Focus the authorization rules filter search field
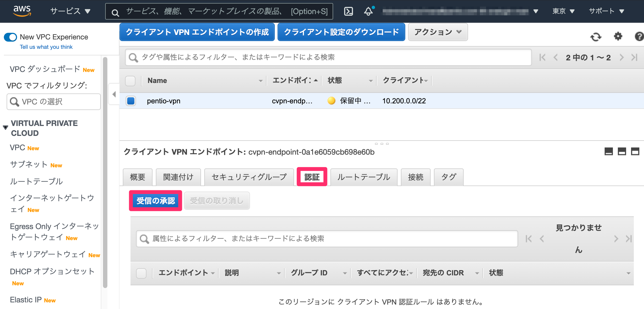644x309 pixels. point(327,239)
